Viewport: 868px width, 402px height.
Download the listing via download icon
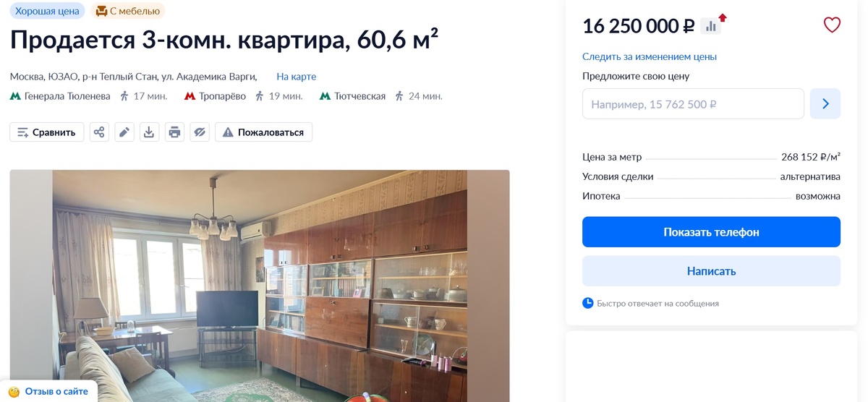pyautogui.click(x=149, y=132)
